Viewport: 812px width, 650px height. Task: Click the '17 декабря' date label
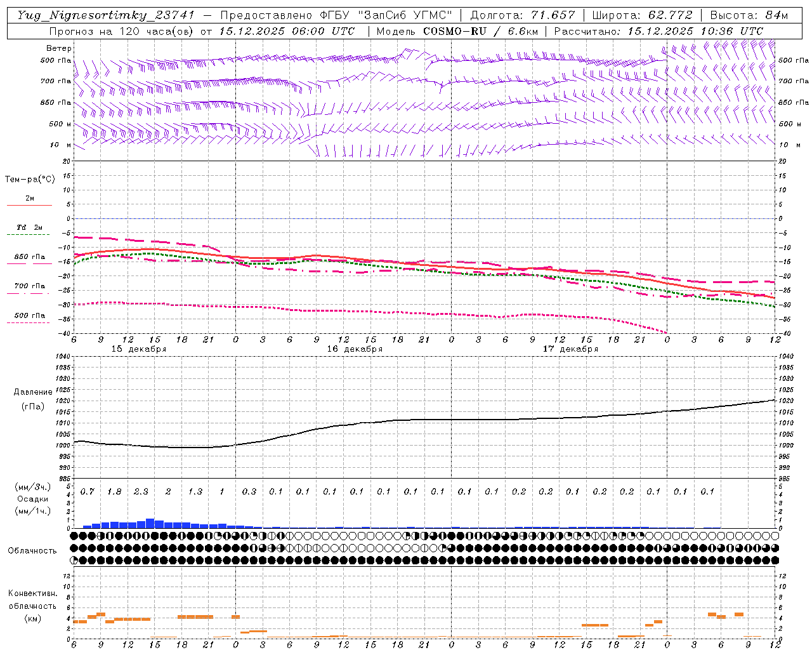pyautogui.click(x=570, y=349)
